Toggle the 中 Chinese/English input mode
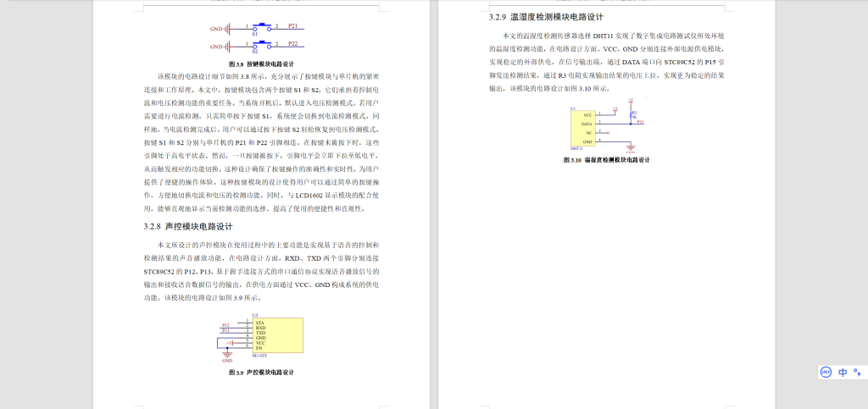 (843, 372)
